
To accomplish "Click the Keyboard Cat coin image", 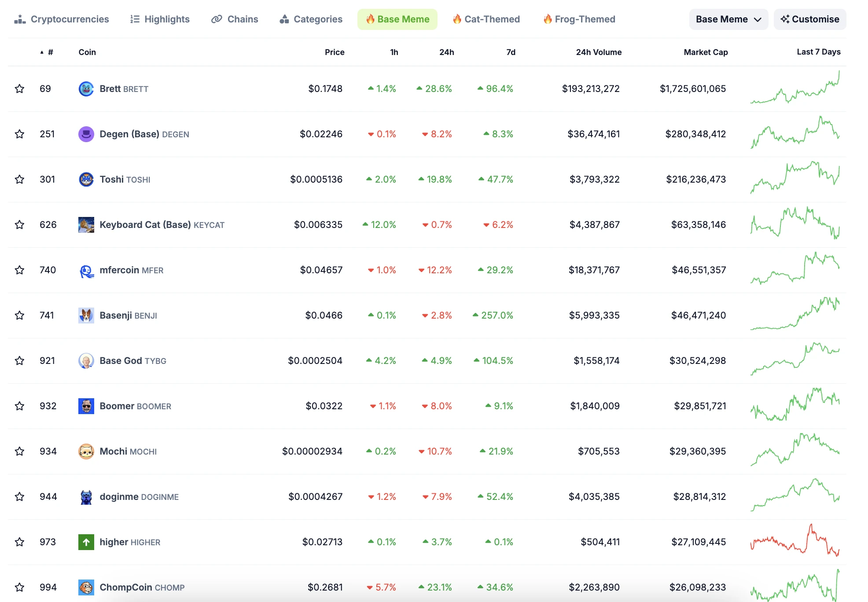I will pyautogui.click(x=86, y=225).
